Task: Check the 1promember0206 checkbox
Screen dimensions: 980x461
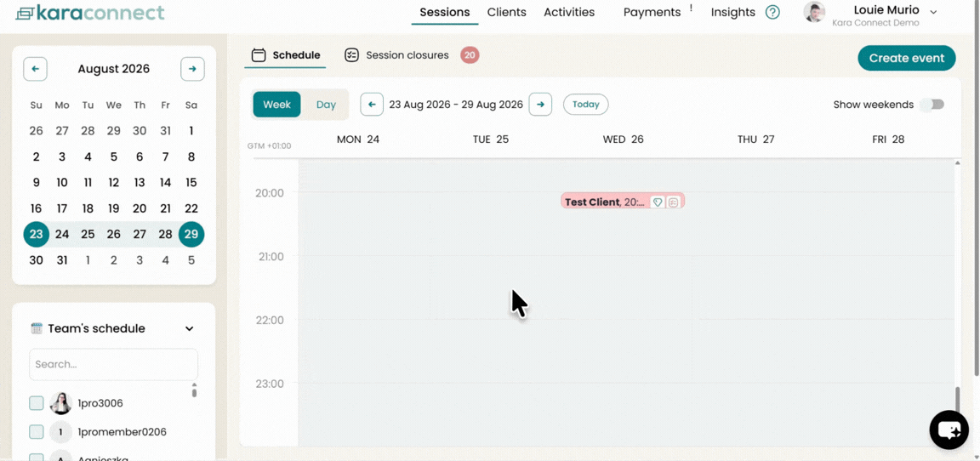Action: pos(37,432)
